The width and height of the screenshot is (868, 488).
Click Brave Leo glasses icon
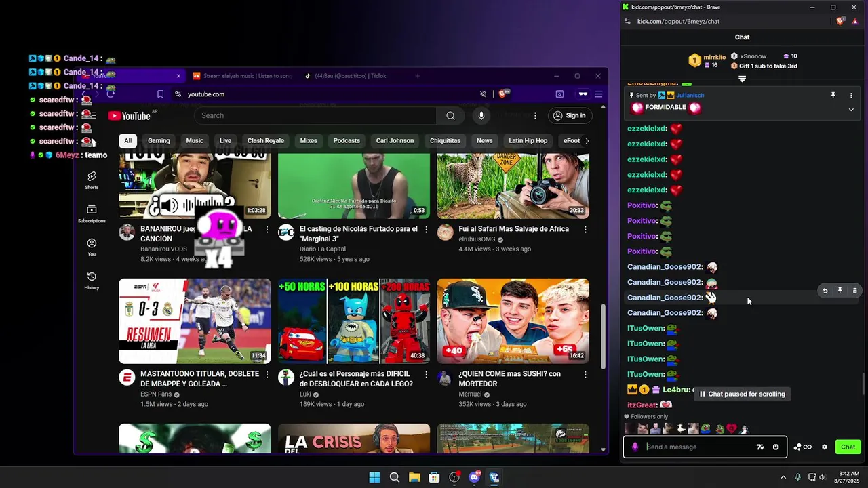click(583, 94)
